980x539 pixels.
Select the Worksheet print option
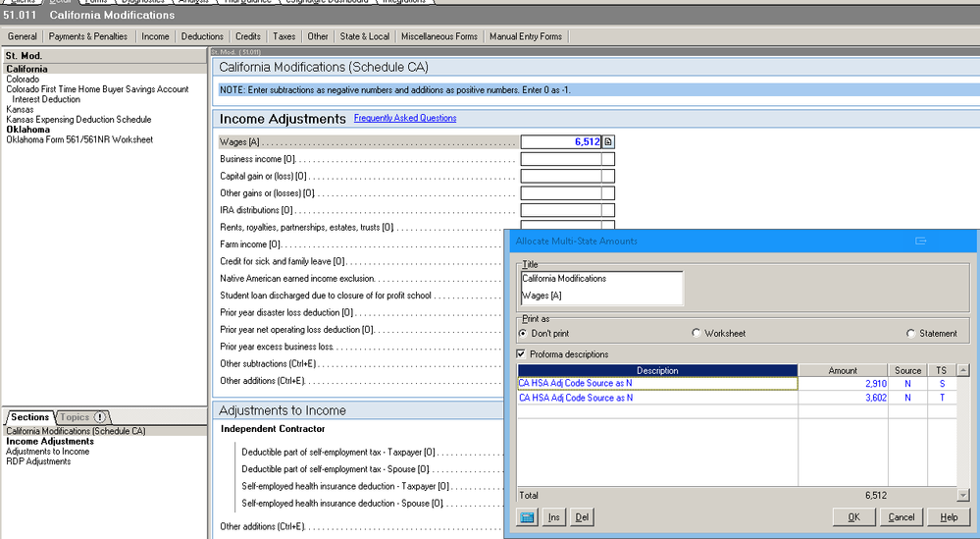696,333
